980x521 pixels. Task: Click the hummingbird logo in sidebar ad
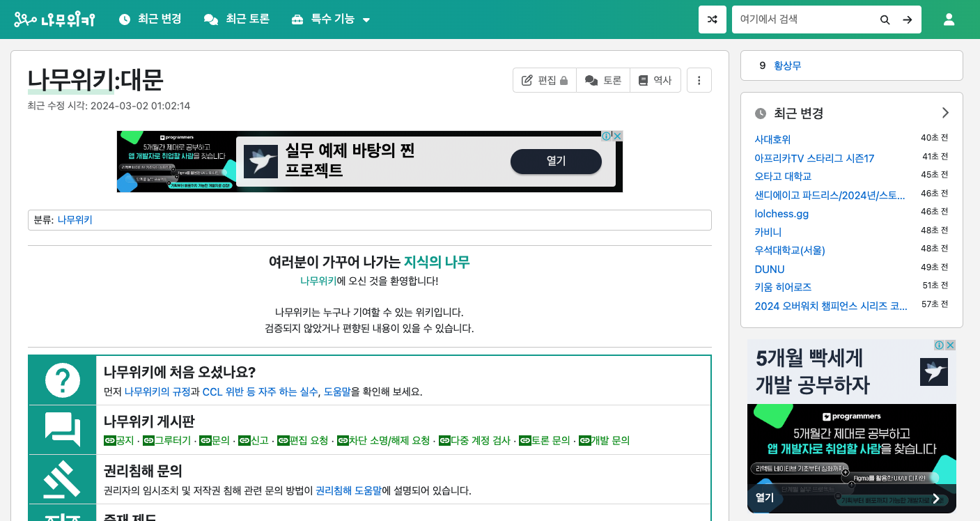pos(933,372)
